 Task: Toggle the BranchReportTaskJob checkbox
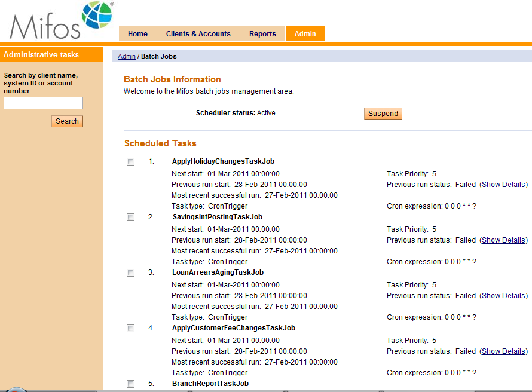(130, 384)
